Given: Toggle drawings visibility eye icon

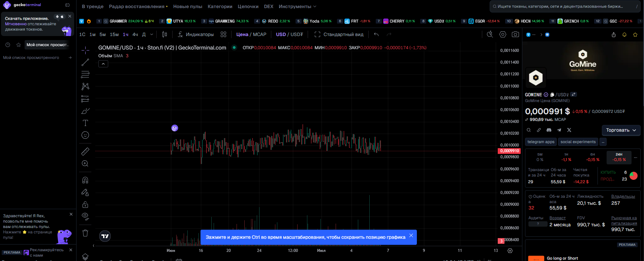Looking at the screenshot, I should (x=85, y=216).
